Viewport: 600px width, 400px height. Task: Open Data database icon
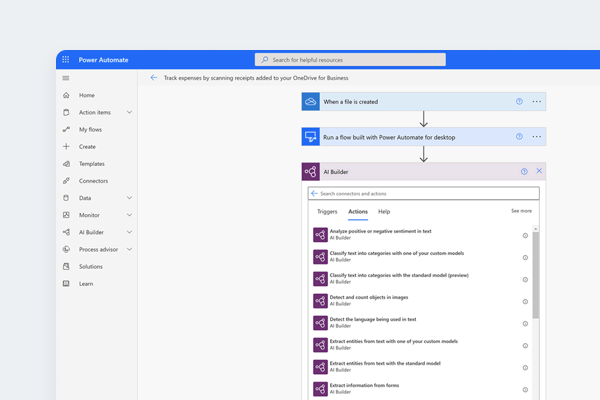[66, 198]
